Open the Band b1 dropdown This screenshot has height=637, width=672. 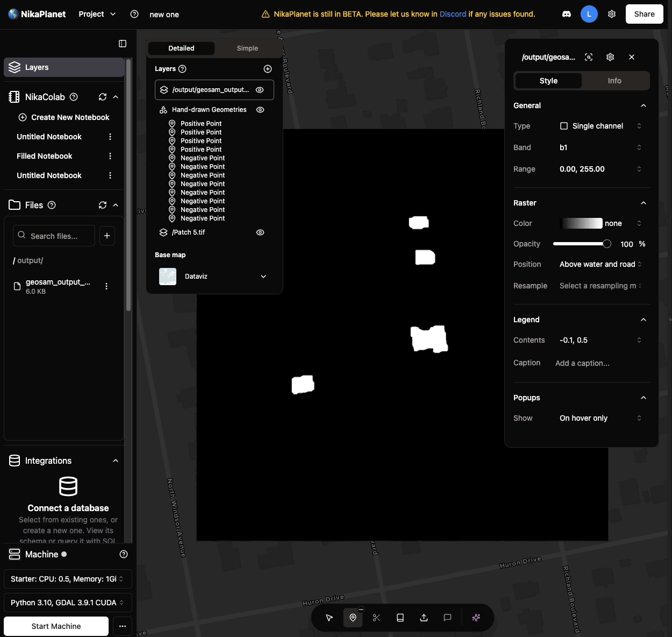click(601, 147)
